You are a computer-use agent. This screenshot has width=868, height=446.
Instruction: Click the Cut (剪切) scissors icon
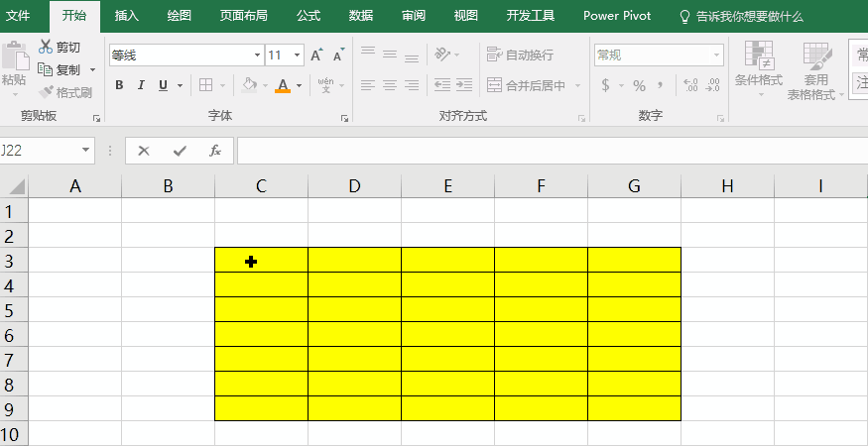[46, 47]
